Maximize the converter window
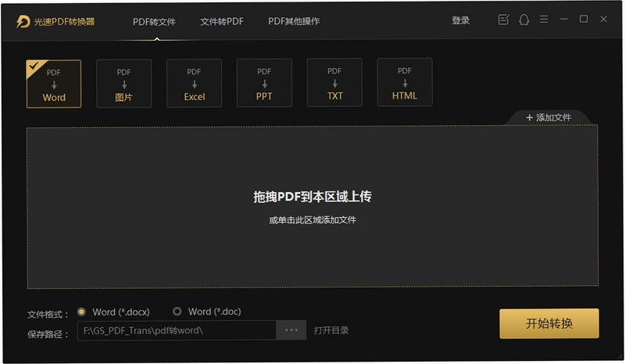Viewport: 625px width, 364px height. [584, 19]
